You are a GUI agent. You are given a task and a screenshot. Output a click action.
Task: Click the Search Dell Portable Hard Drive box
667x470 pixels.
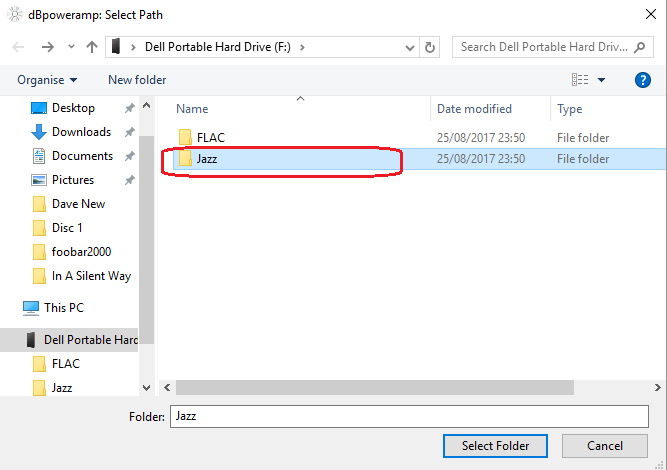pos(545,47)
